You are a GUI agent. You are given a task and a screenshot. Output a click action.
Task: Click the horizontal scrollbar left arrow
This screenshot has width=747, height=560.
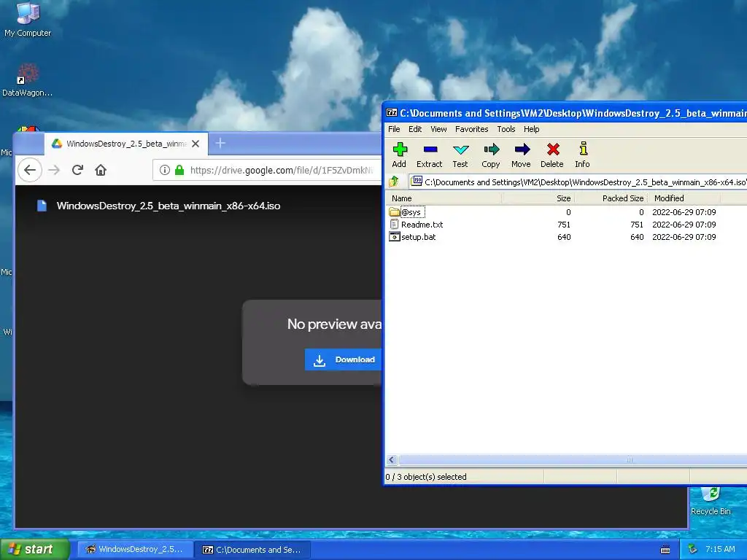(x=392, y=460)
